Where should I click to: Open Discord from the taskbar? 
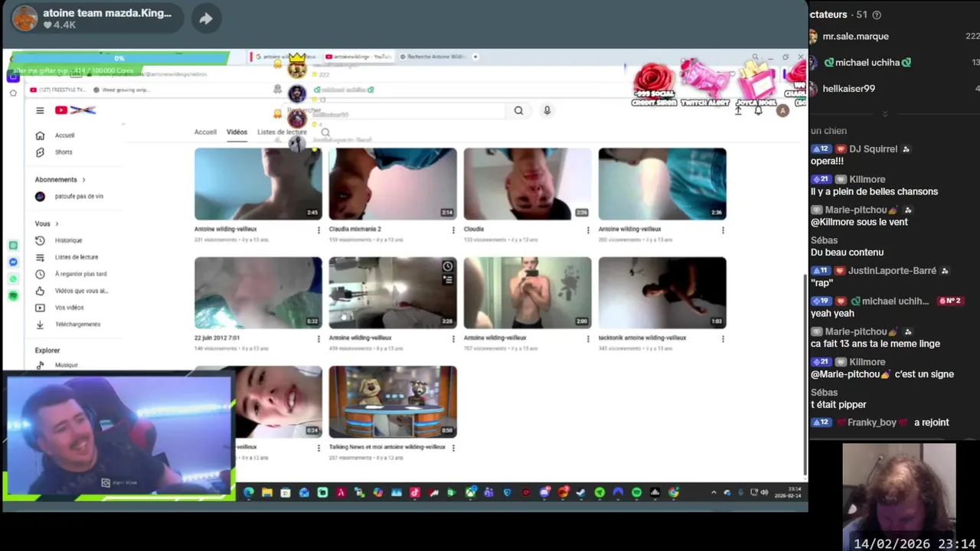click(x=544, y=492)
